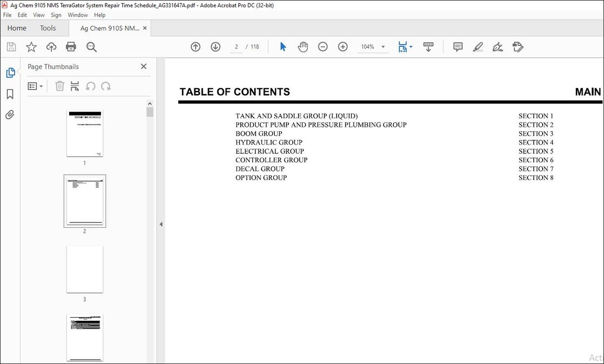The width and height of the screenshot is (604, 364).
Task: Activate the Hand tool
Action: pyautogui.click(x=302, y=47)
